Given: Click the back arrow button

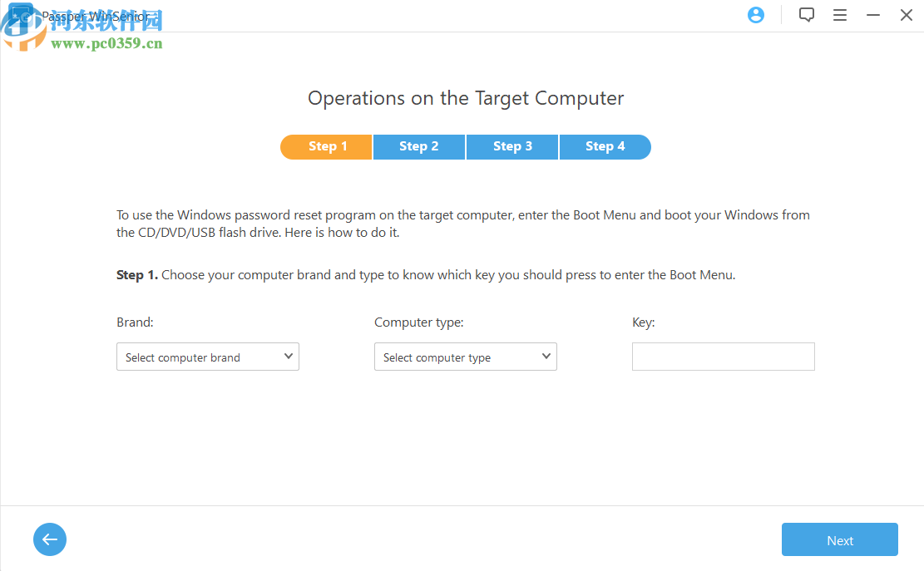Looking at the screenshot, I should (50, 539).
